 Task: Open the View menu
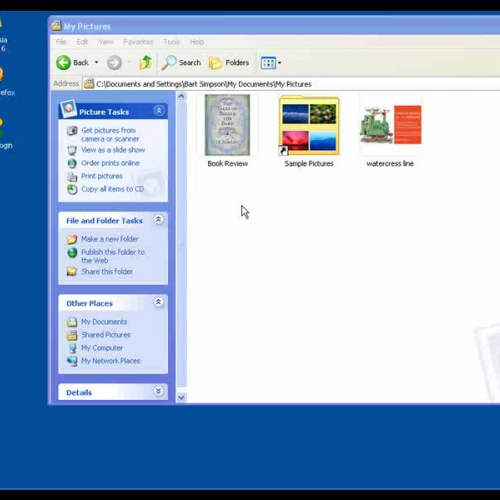pos(106,42)
